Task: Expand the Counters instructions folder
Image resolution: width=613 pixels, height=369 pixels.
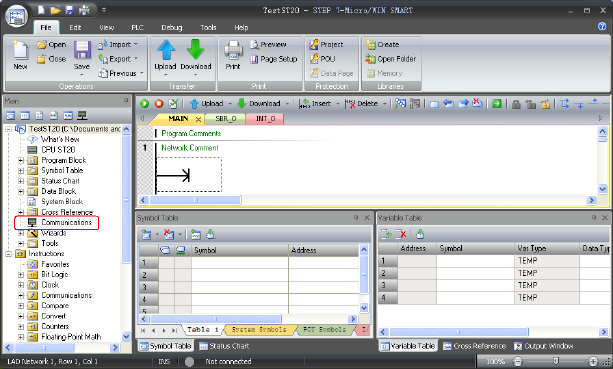Action: [x=21, y=326]
